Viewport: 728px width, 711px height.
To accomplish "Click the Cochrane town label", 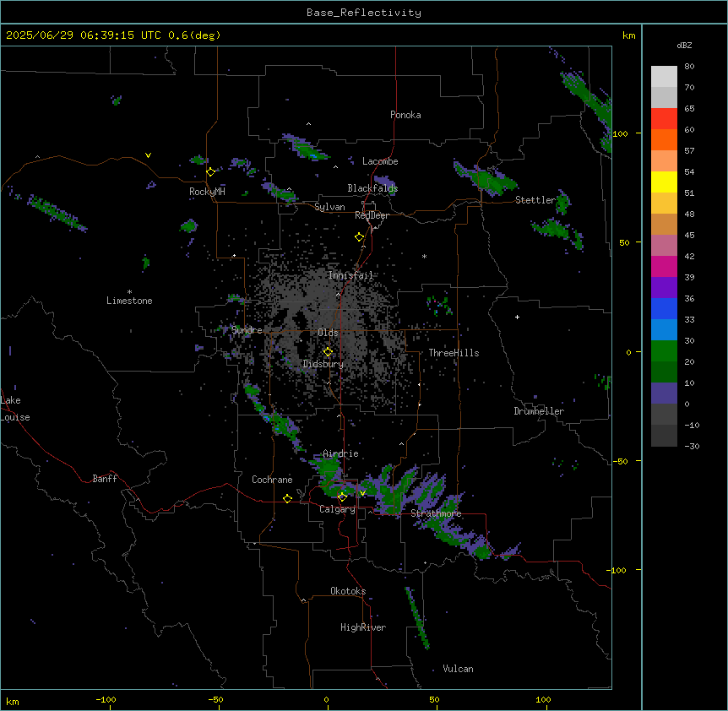I will (x=272, y=480).
